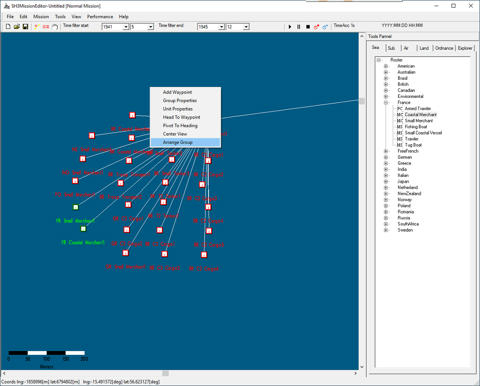Screen dimensions: 480x386
Task: Expand the German roster node
Action: (386, 157)
